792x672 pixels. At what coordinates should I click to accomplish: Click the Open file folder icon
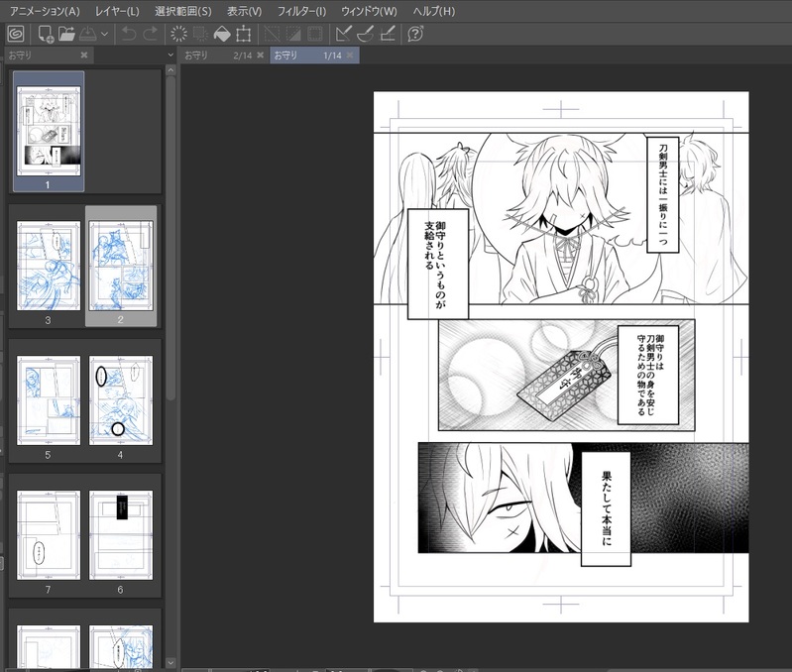click(66, 35)
